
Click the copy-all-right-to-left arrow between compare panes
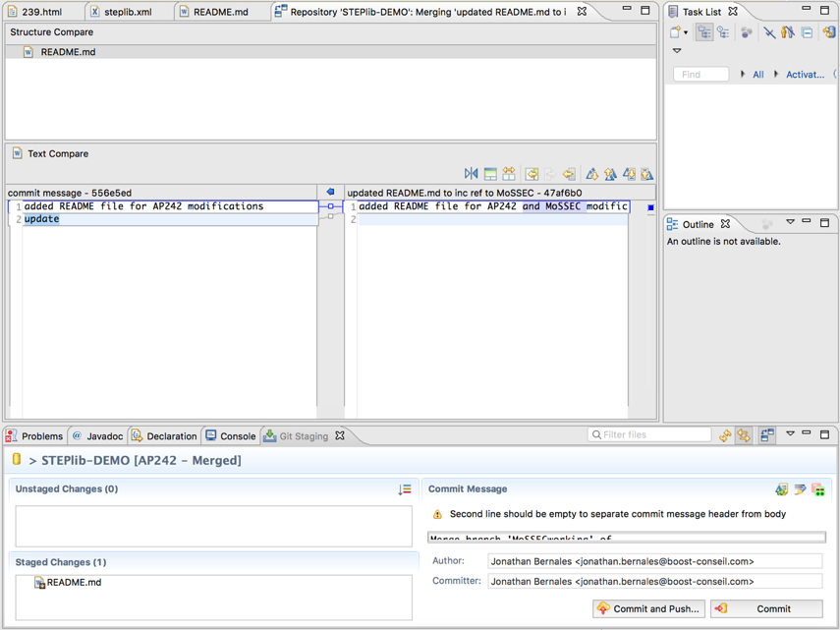click(330, 193)
